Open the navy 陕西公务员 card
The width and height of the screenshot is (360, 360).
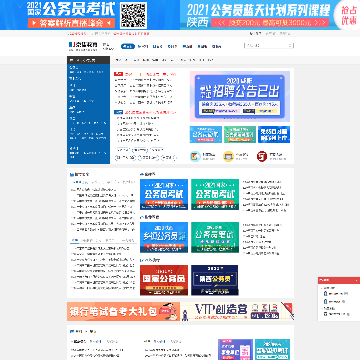pos(215,280)
